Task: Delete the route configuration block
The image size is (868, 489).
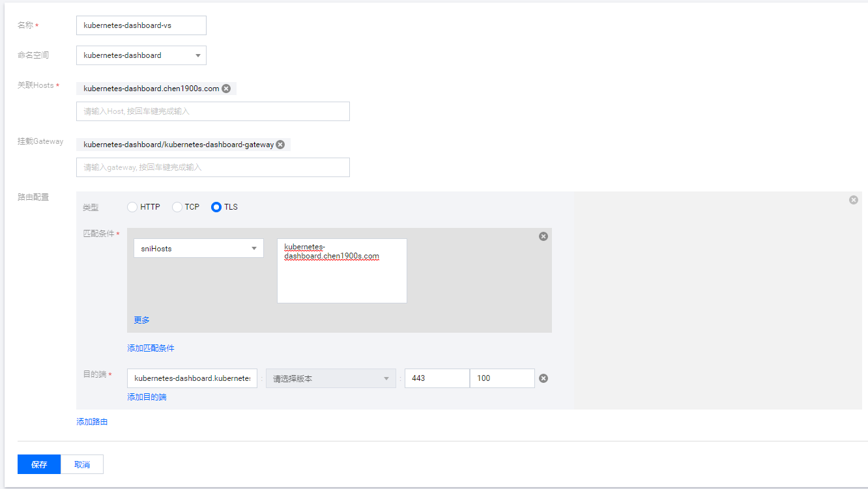Action: (853, 200)
